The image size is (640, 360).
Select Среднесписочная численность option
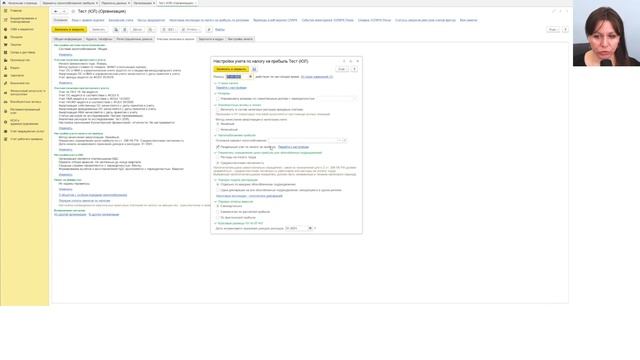coord(218,163)
